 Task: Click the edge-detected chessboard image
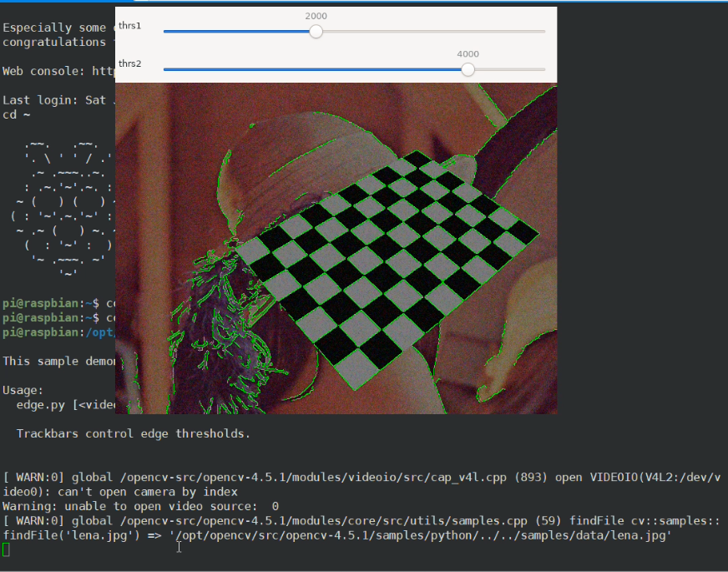coord(336,248)
